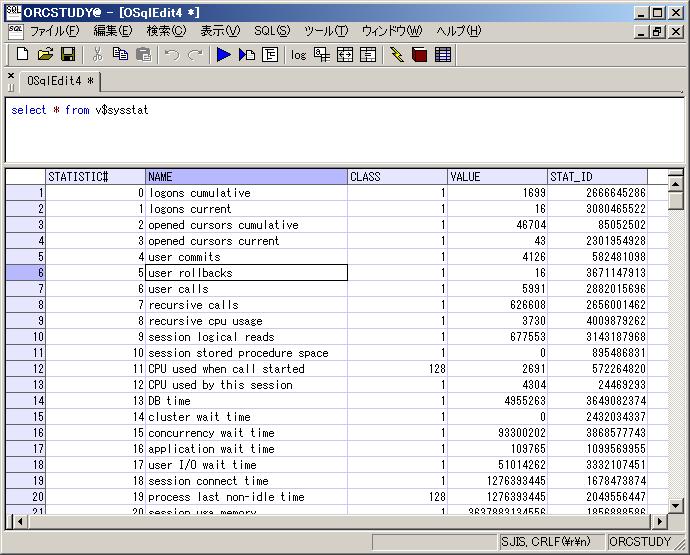Click the cut scissors icon

point(98,54)
